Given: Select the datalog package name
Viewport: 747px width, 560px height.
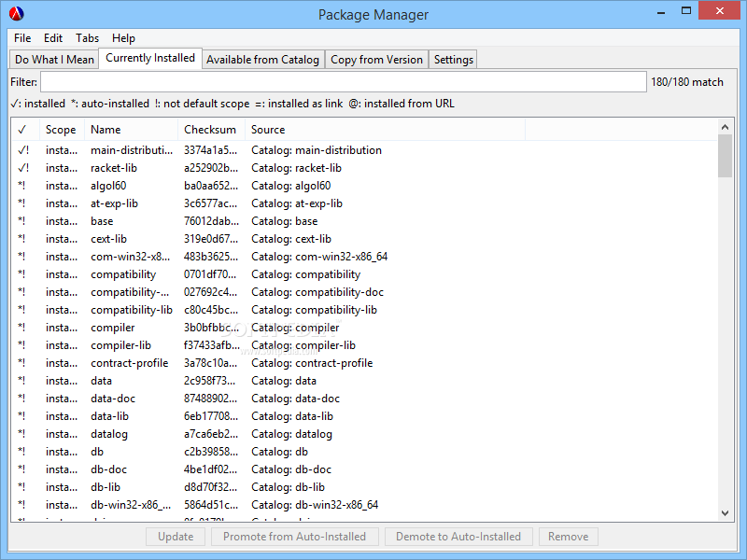Looking at the screenshot, I should point(109,434).
